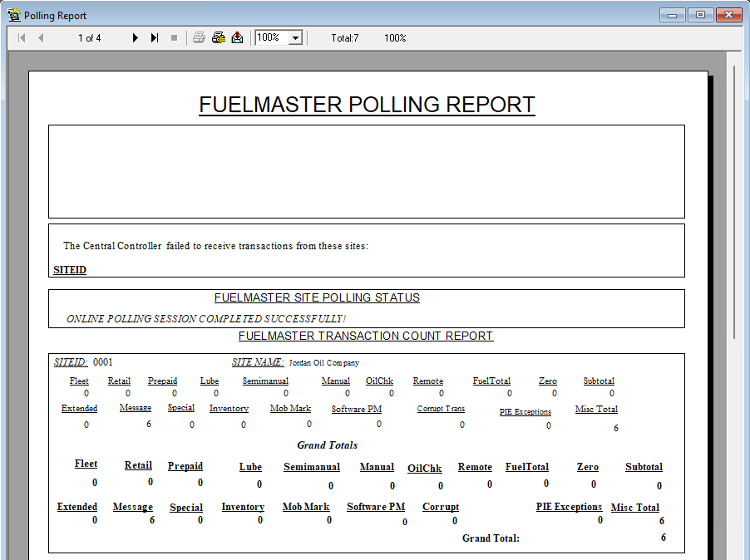The image size is (750, 560).
Task: Click site ID value 0001
Action: [103, 362]
